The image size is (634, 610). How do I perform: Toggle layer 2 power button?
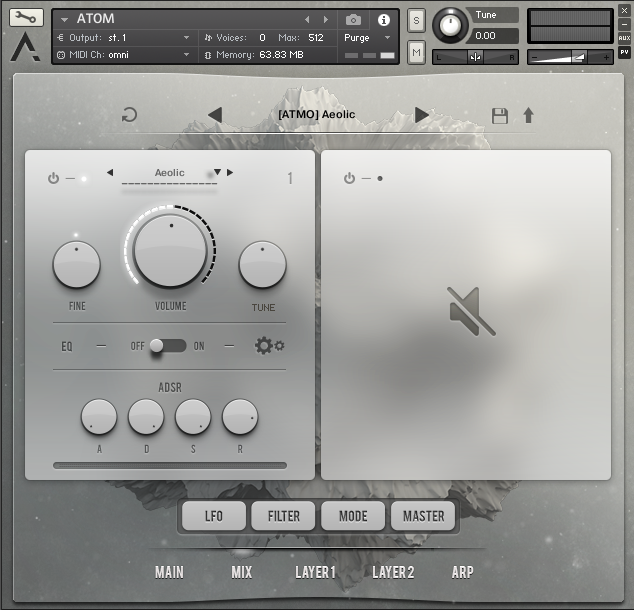pyautogui.click(x=349, y=178)
